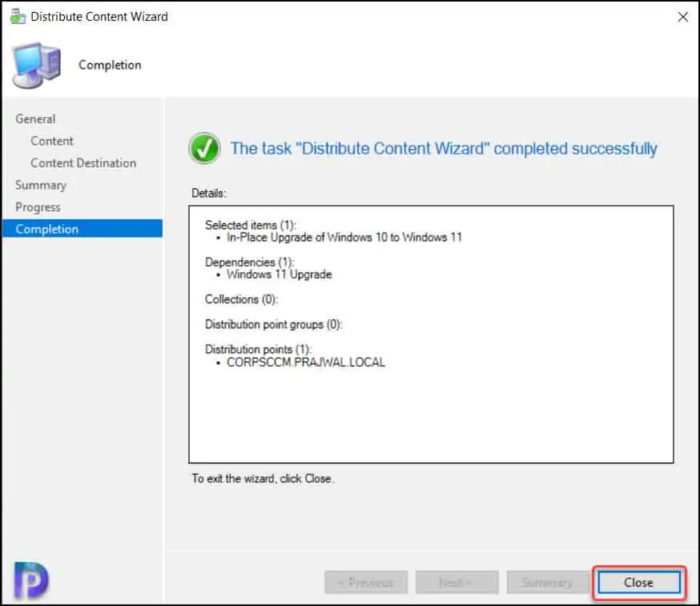Click the Distribute Content Wizard title icon
This screenshot has width=700, height=606.
point(18,17)
